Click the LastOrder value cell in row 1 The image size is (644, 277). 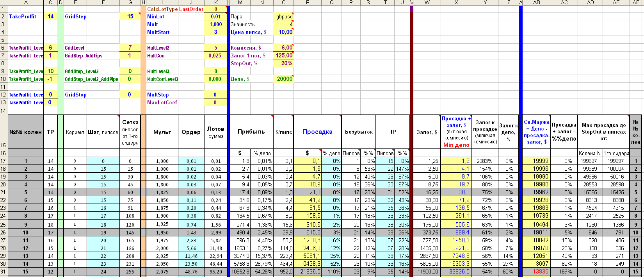pyautogui.click(x=215, y=9)
